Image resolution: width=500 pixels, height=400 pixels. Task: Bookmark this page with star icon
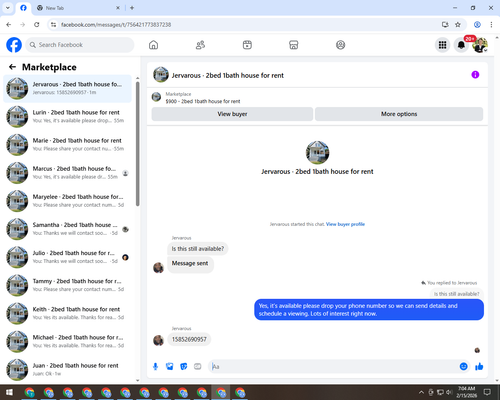pyautogui.click(x=458, y=25)
